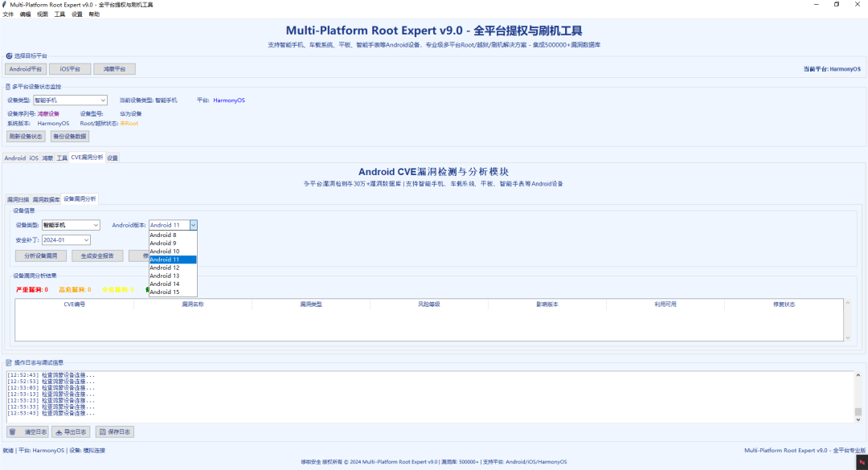868x470 pixels.
Task: Click the log scrollbar up arrow
Action: (x=858, y=375)
